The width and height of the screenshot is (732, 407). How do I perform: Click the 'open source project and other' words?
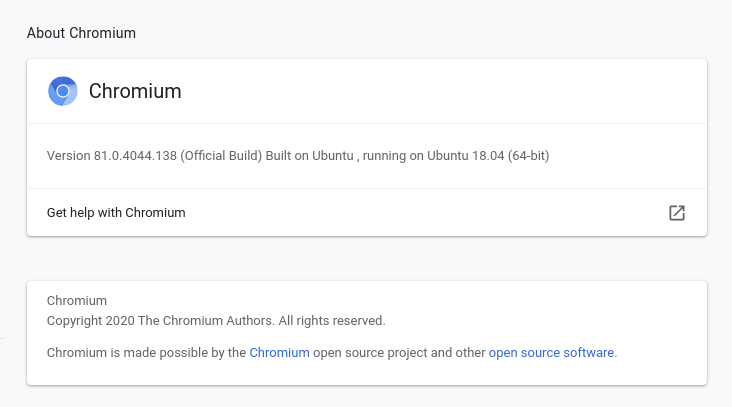pos(399,352)
